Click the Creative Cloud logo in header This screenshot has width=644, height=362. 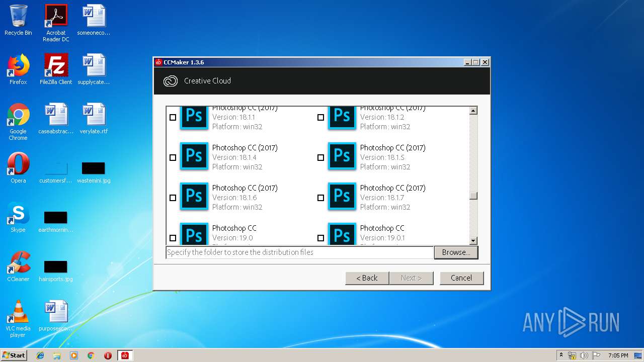click(x=171, y=81)
